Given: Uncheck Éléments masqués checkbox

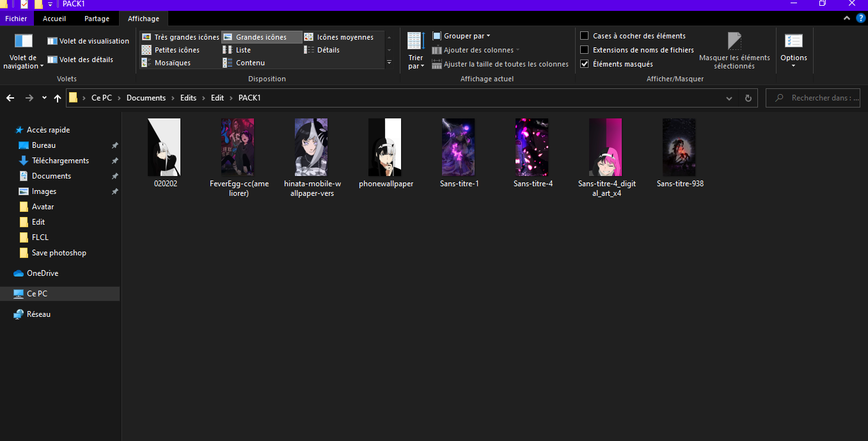Looking at the screenshot, I should (x=584, y=64).
